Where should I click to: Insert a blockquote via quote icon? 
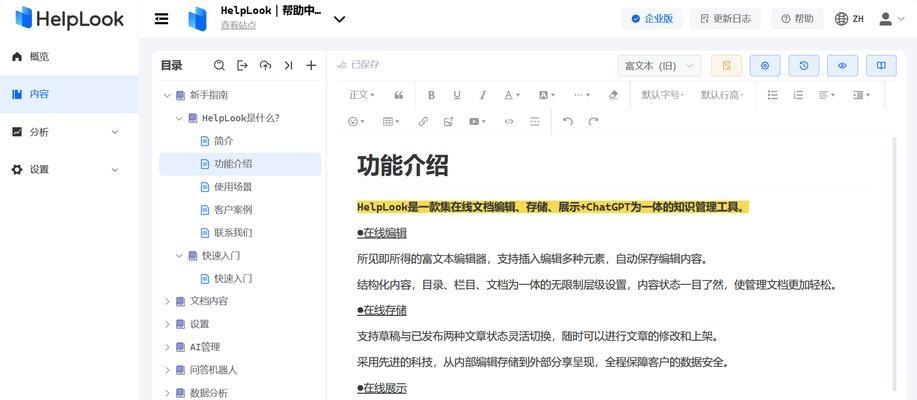click(x=399, y=95)
